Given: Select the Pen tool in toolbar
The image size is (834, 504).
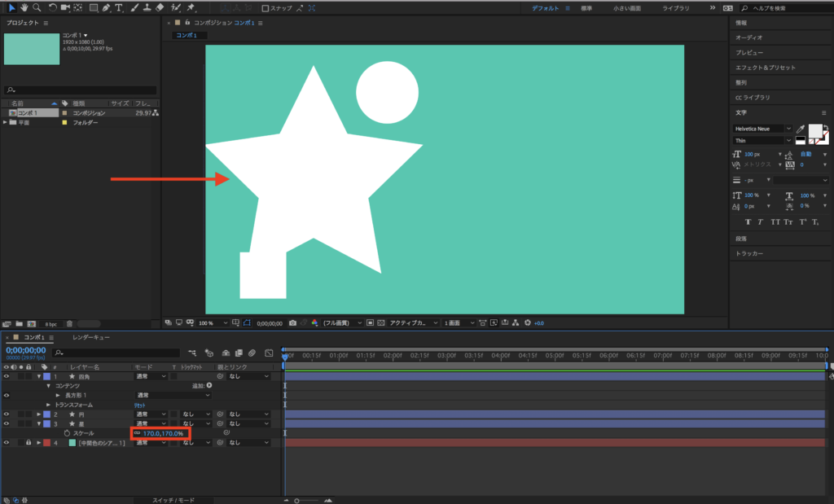Looking at the screenshot, I should (107, 7).
